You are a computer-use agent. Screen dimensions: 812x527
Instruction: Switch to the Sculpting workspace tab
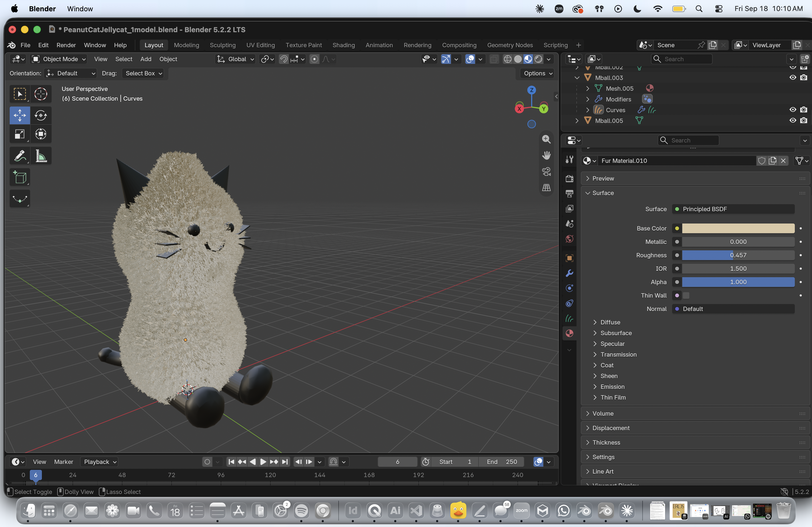222,45
